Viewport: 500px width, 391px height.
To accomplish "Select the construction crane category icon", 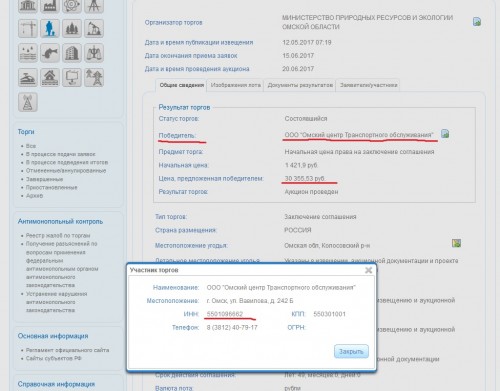I will (28, 28).
